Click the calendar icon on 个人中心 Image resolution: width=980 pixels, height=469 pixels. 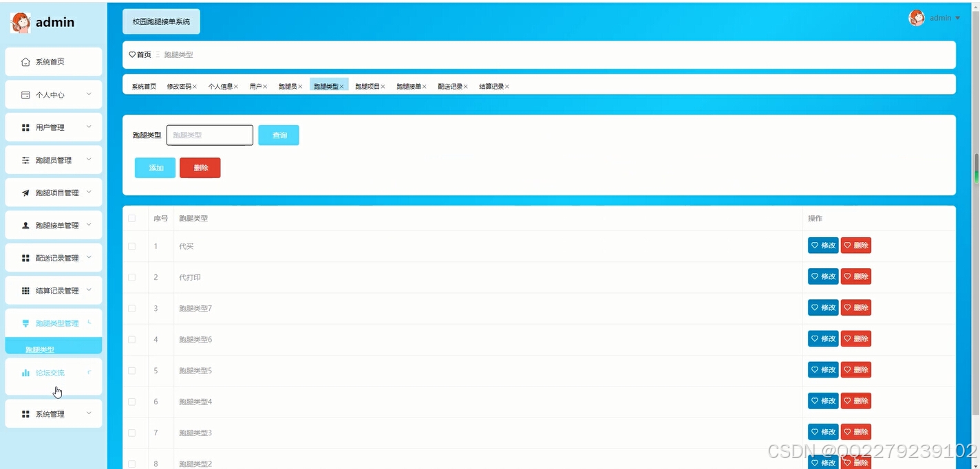click(x=26, y=94)
